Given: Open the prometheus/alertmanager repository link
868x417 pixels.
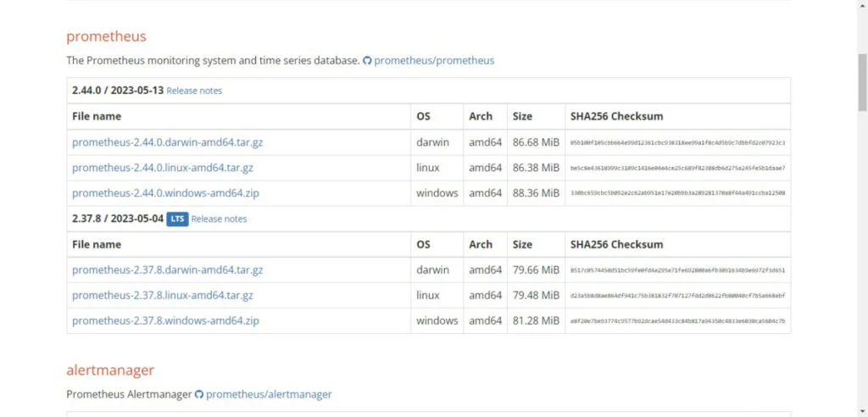Looking at the screenshot, I should click(269, 394).
